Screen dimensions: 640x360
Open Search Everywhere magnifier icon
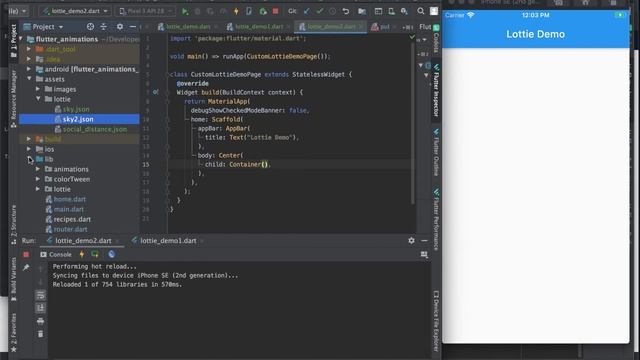point(420,11)
